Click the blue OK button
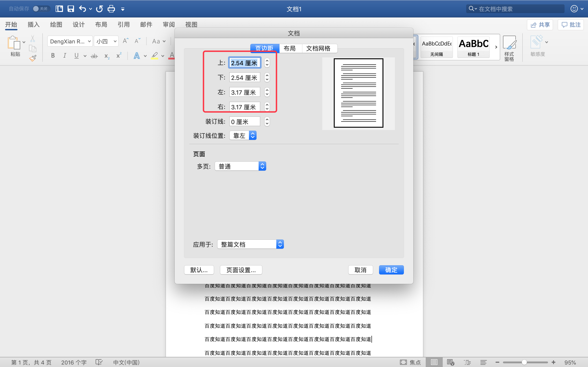Screen dimensions: 588x367 click(x=391, y=270)
